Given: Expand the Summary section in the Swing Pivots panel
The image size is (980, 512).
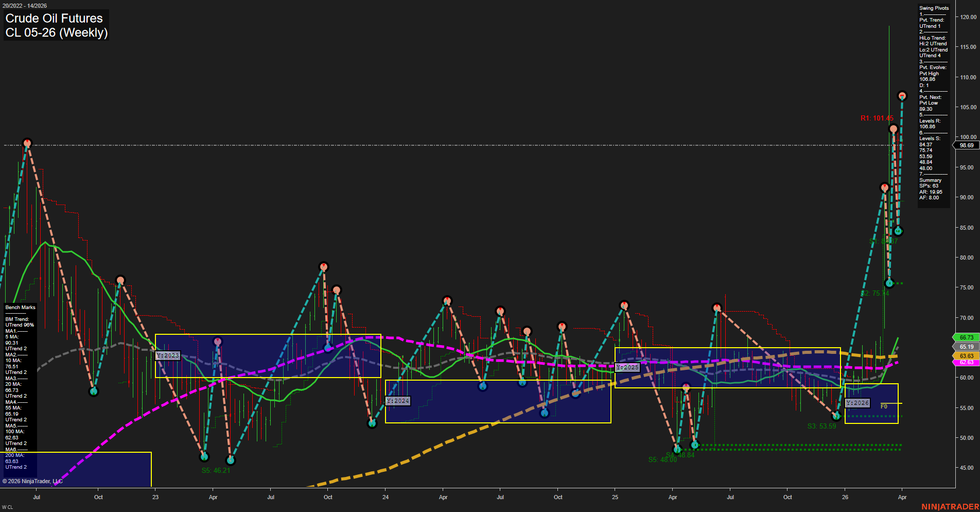Looking at the screenshot, I should pos(930,180).
